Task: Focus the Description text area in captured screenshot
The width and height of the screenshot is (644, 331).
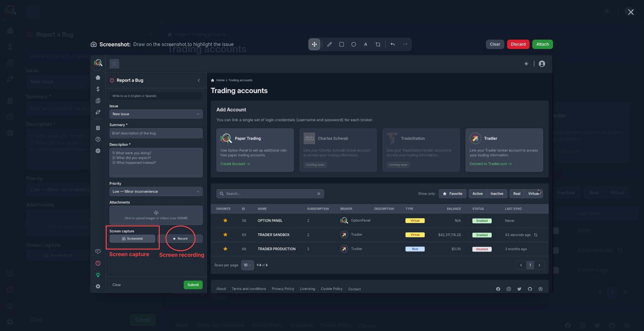Action: click(x=156, y=162)
